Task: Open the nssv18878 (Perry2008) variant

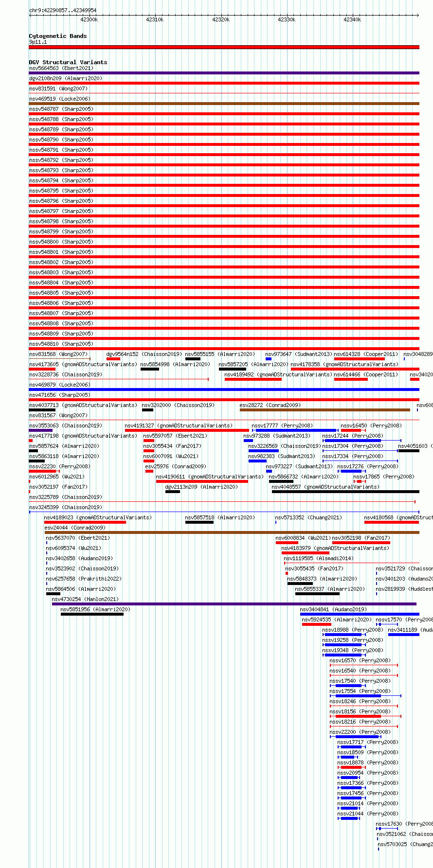Action: [368, 762]
